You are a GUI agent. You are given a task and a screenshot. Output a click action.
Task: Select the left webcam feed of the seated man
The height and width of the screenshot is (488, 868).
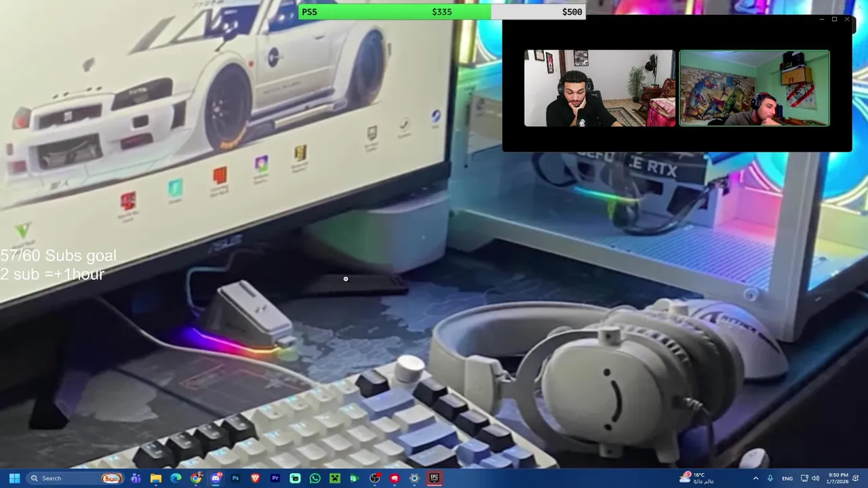pos(599,88)
